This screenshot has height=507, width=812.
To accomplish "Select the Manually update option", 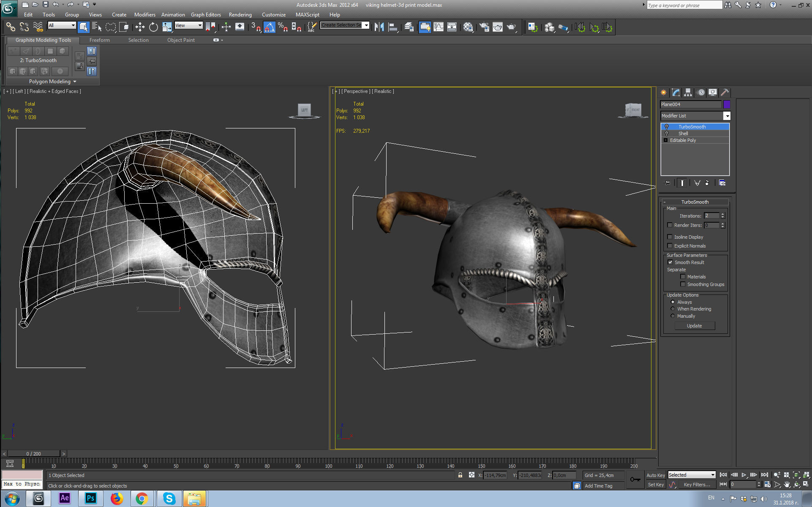I will pos(673,316).
